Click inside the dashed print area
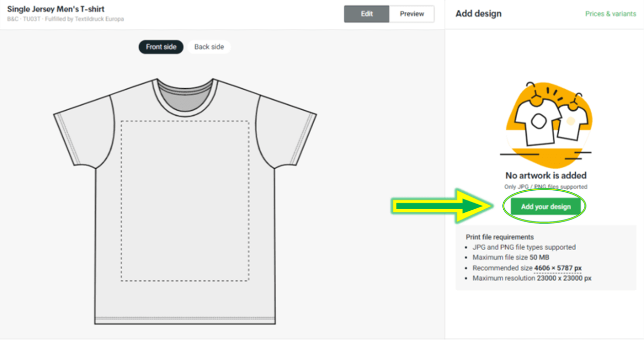Image resolution: width=644 pixels, height=340 pixels. [185, 201]
